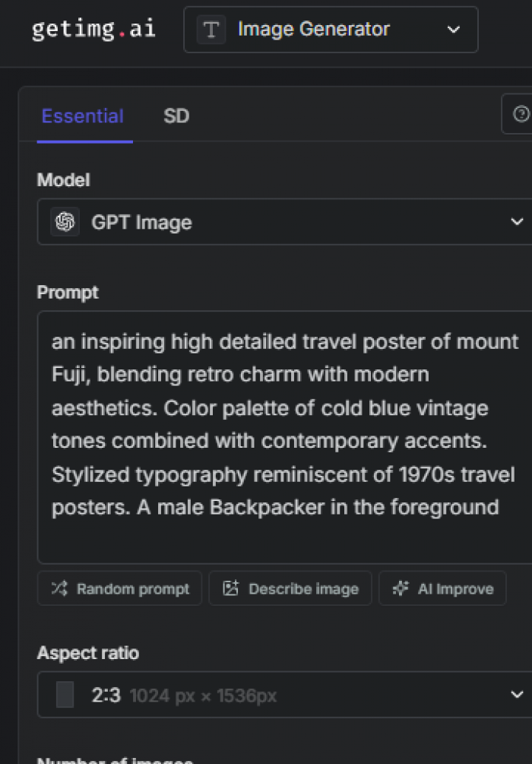The width and height of the screenshot is (532, 764).
Task: Select the 2:3 aspect ratio value
Action: click(106, 694)
